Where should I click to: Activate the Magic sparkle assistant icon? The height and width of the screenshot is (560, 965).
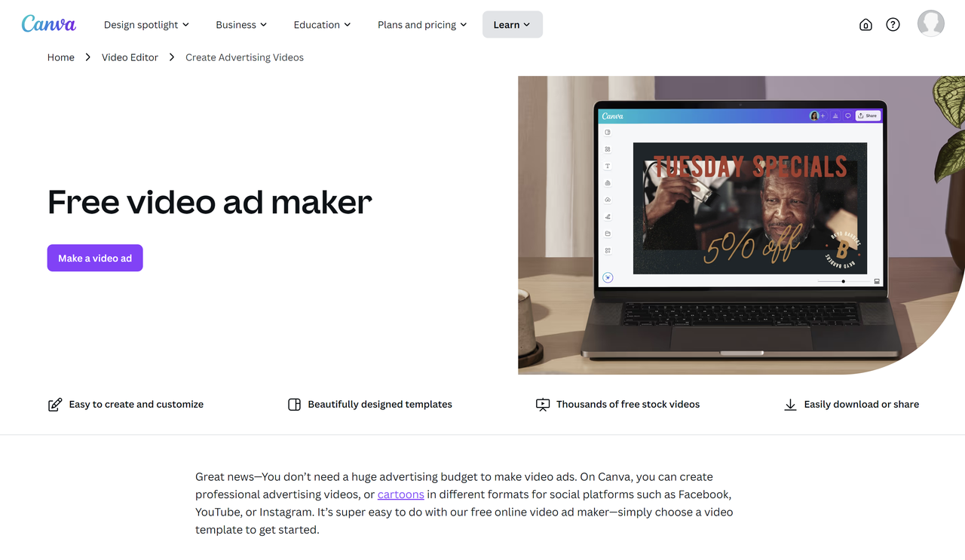(607, 277)
